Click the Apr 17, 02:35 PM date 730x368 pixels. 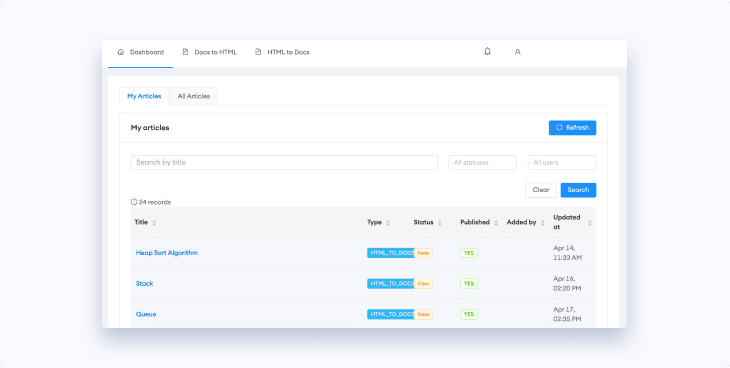pyautogui.click(x=567, y=314)
